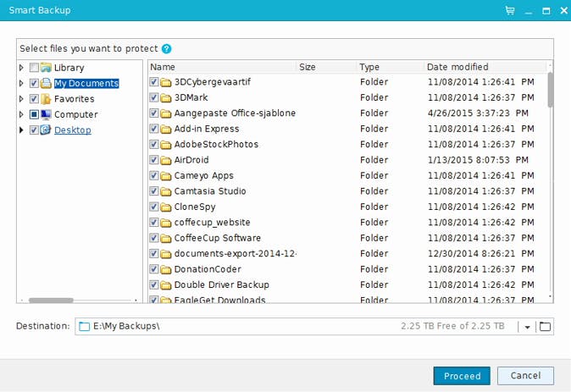571x392 pixels.
Task: Expand the Desktop tree node
Action: coord(21,130)
